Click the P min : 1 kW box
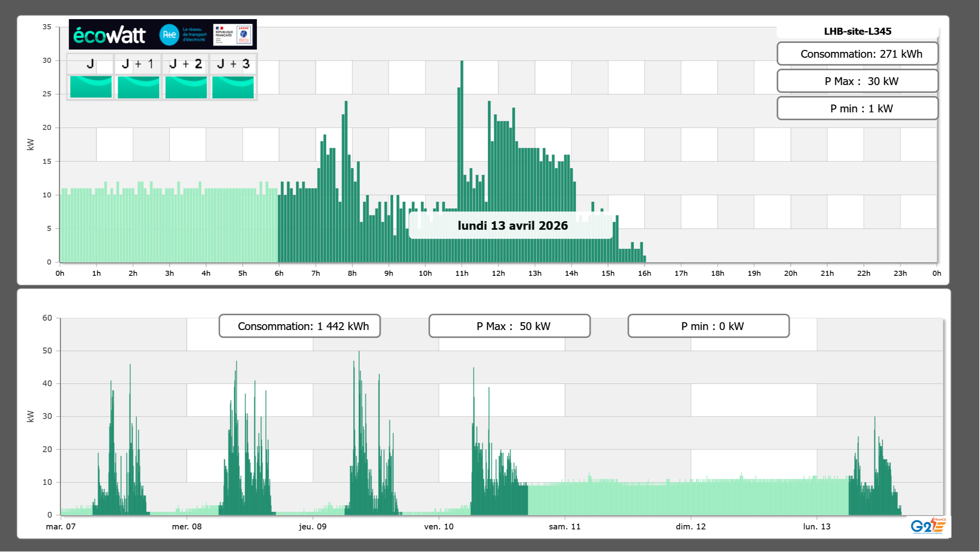The width and height of the screenshot is (980, 552). [x=857, y=108]
